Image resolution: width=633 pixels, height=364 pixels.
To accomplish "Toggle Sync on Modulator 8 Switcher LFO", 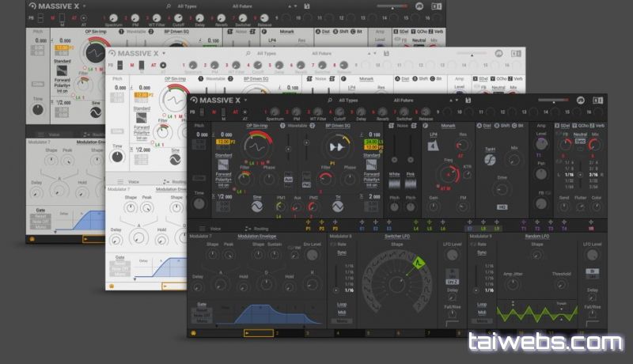I will pyautogui.click(x=342, y=253).
